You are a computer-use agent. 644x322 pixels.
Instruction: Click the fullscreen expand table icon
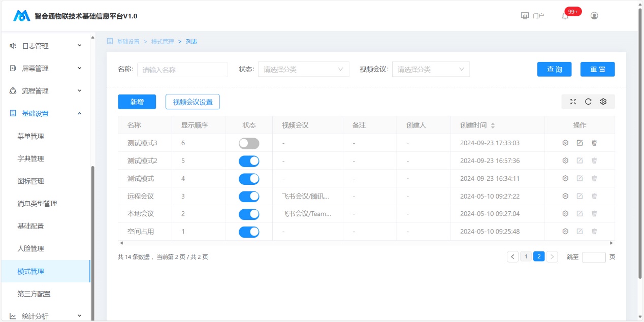pos(573,102)
